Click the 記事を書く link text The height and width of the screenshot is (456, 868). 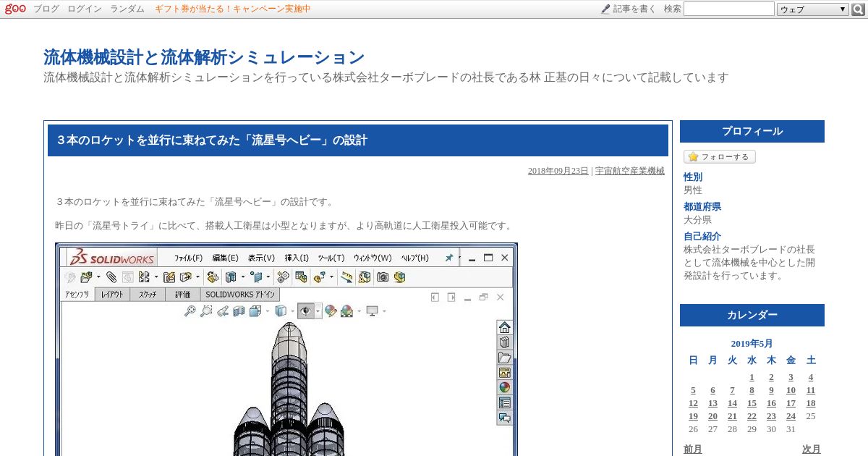point(635,9)
